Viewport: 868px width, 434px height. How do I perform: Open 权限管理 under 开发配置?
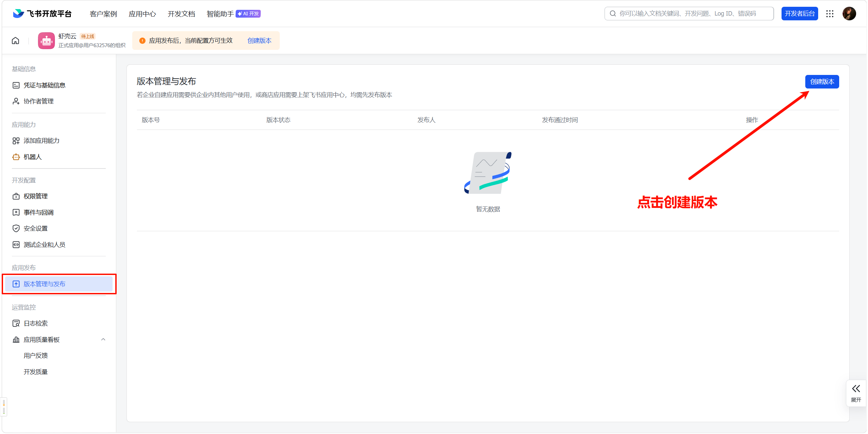pyautogui.click(x=35, y=196)
